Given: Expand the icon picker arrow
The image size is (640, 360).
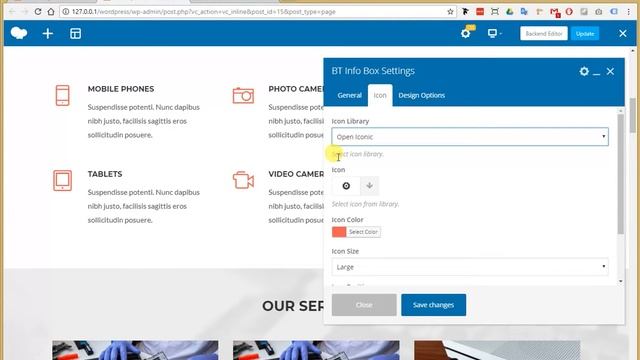Looking at the screenshot, I should [x=369, y=186].
